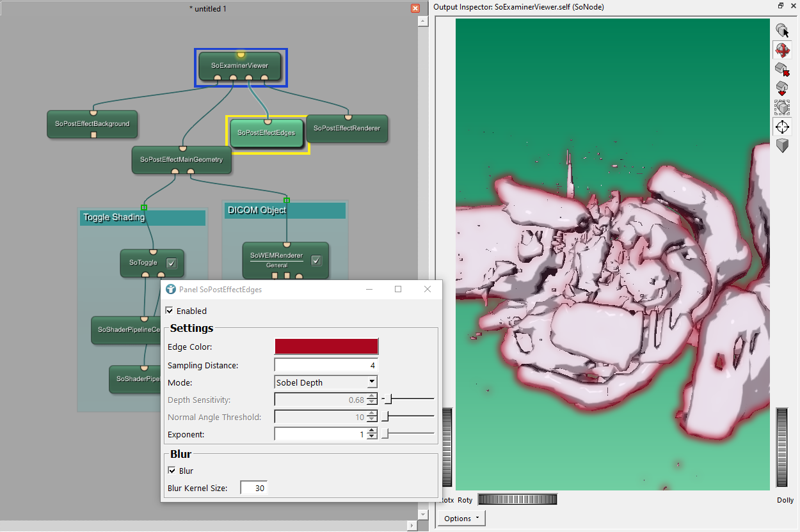Image resolution: width=800 pixels, height=532 pixels.
Task: Select the pick/interact cursor tool
Action: (x=782, y=30)
